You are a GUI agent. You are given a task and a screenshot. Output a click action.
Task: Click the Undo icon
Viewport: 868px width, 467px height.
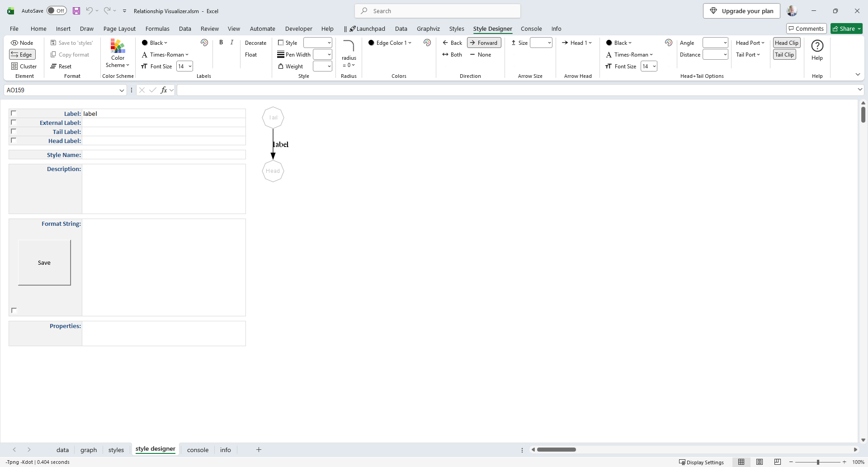(x=90, y=10)
